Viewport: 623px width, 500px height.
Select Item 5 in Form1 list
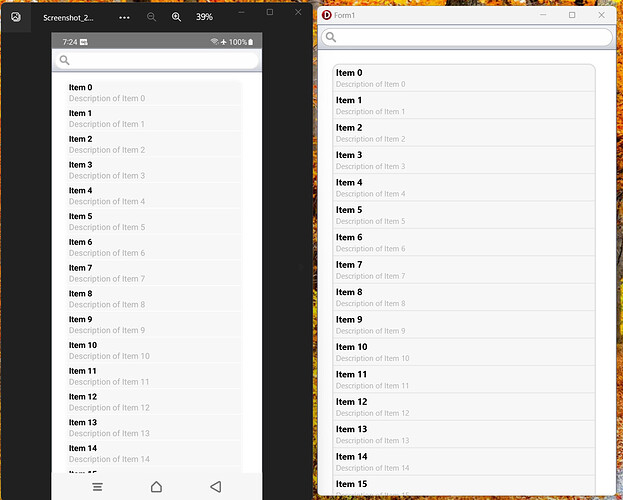click(x=464, y=215)
